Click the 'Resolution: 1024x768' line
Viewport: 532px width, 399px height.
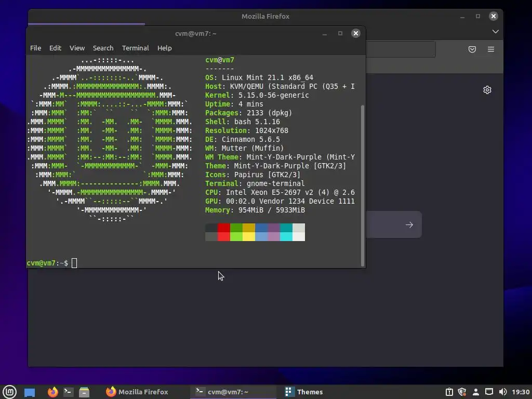[246, 130]
